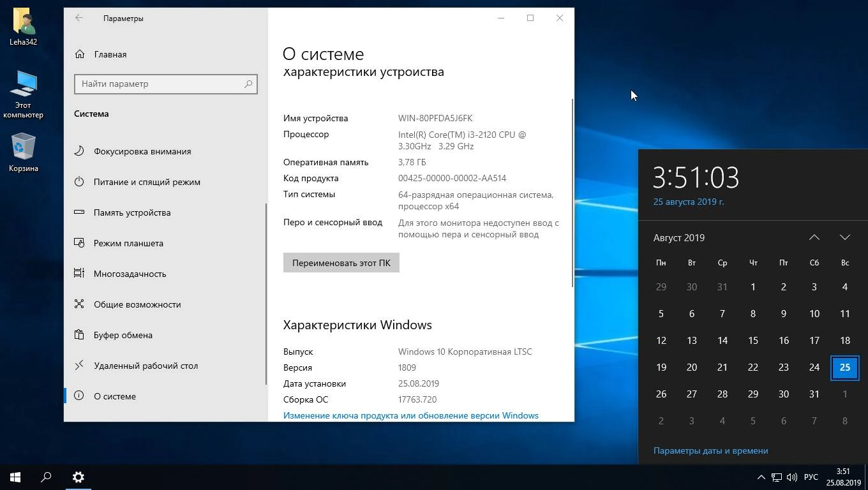Open the Clipboard (Буфер обмена) icon

point(79,335)
